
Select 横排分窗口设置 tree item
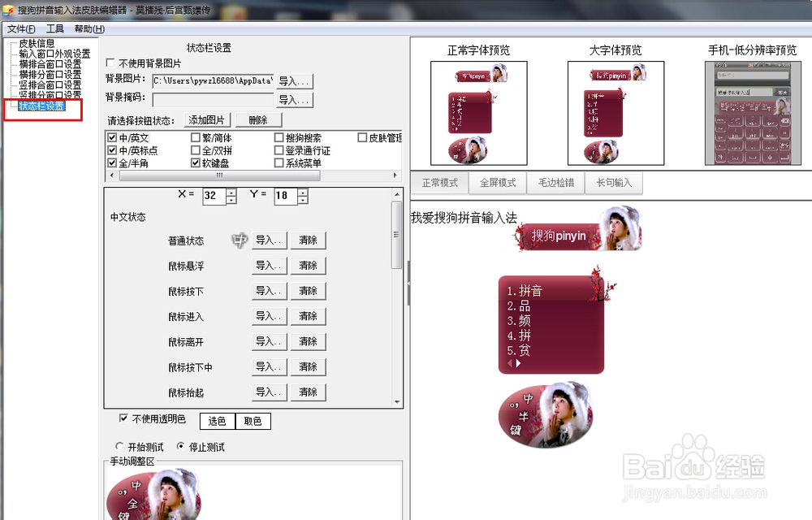click(50, 75)
